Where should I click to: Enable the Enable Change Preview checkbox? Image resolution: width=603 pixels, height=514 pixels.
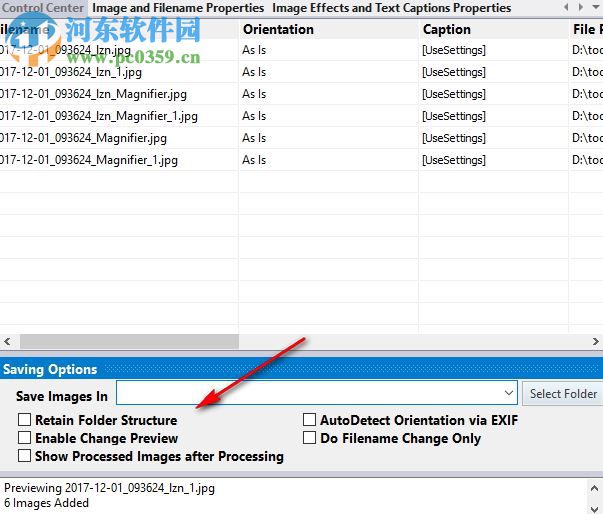(x=24, y=437)
